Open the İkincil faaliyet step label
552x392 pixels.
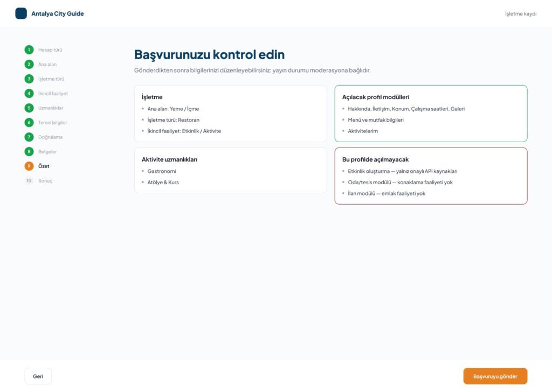53,94
